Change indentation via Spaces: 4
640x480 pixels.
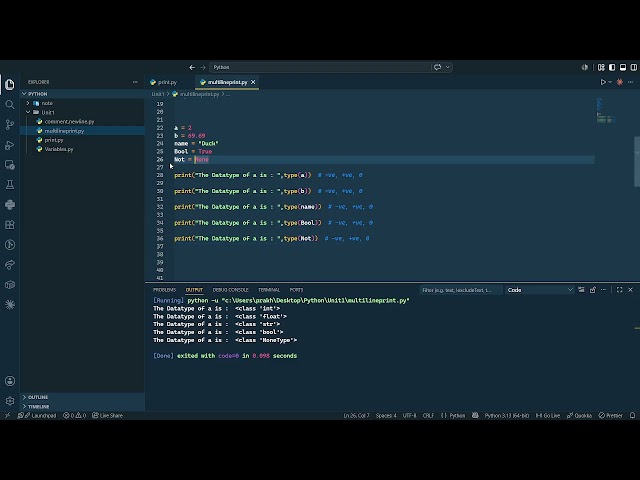[386, 416]
